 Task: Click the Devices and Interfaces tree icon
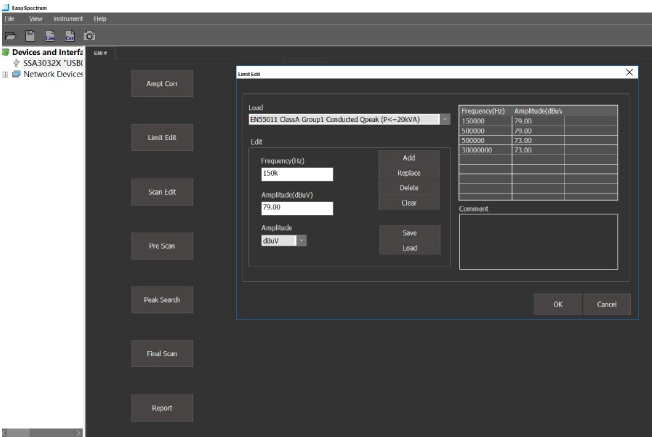tap(6, 52)
